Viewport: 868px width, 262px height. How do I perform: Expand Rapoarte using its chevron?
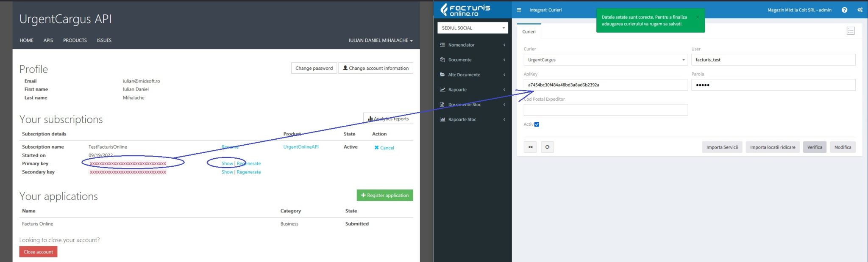(504, 90)
